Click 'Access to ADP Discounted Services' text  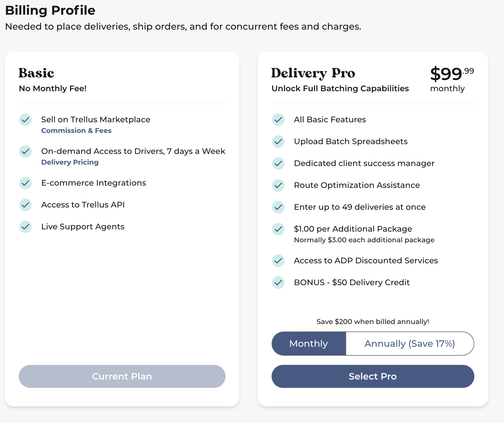click(x=366, y=261)
